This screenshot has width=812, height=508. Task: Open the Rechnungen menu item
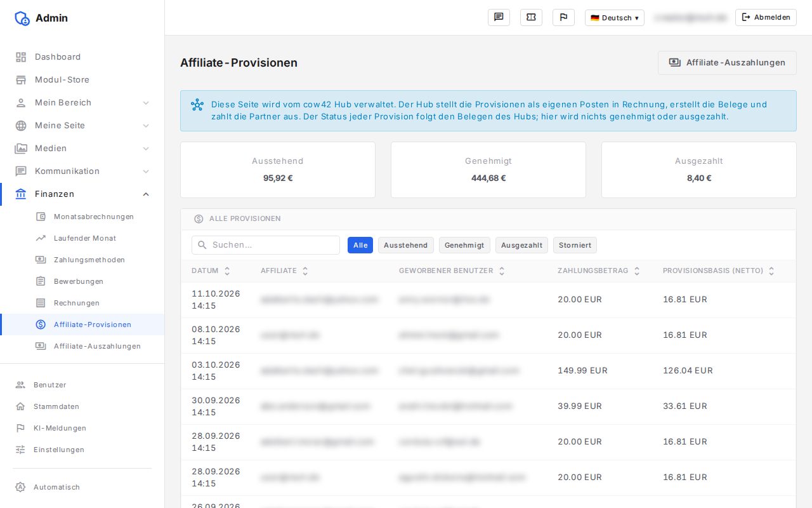click(x=82, y=303)
